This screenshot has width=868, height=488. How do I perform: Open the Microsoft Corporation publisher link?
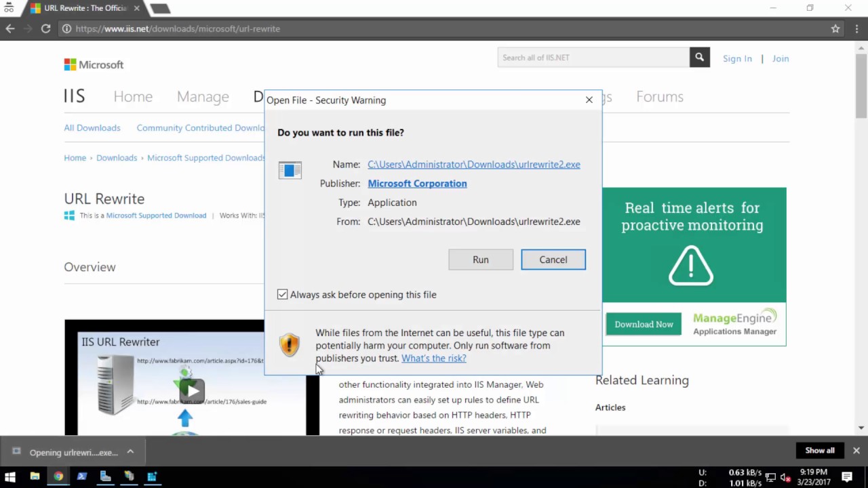pyautogui.click(x=417, y=183)
